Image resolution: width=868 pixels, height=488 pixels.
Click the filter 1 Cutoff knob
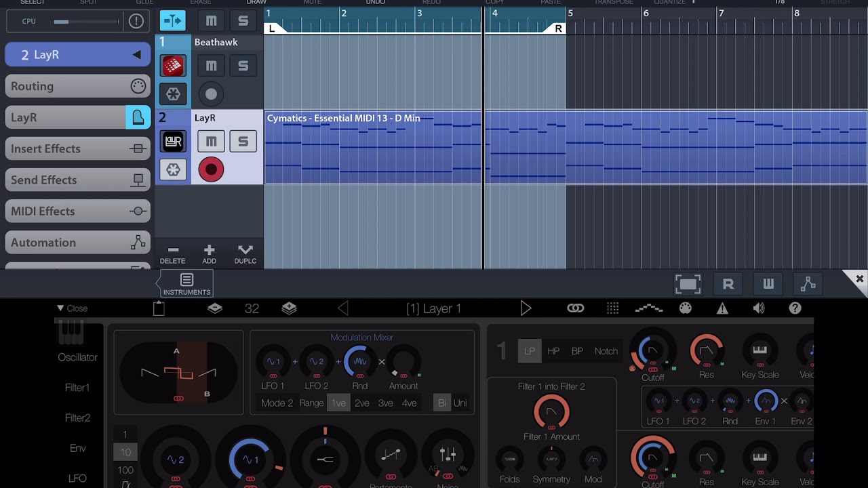pos(652,350)
